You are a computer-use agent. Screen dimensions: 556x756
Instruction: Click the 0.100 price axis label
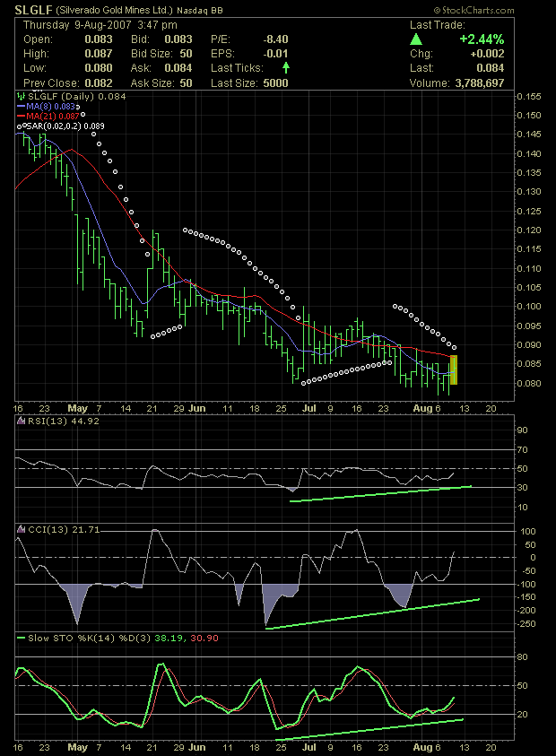529,306
